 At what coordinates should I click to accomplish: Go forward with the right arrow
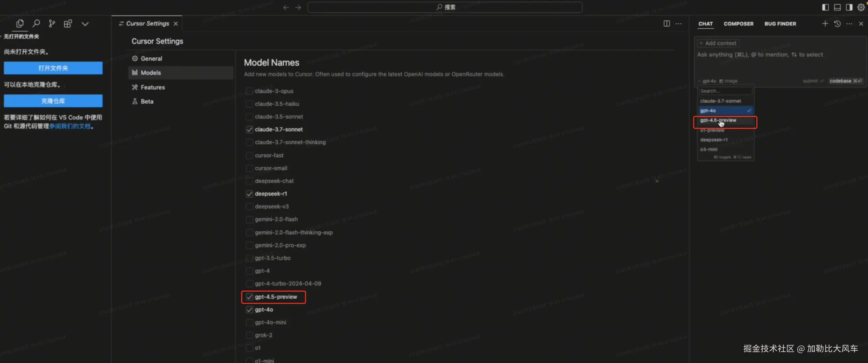click(298, 7)
